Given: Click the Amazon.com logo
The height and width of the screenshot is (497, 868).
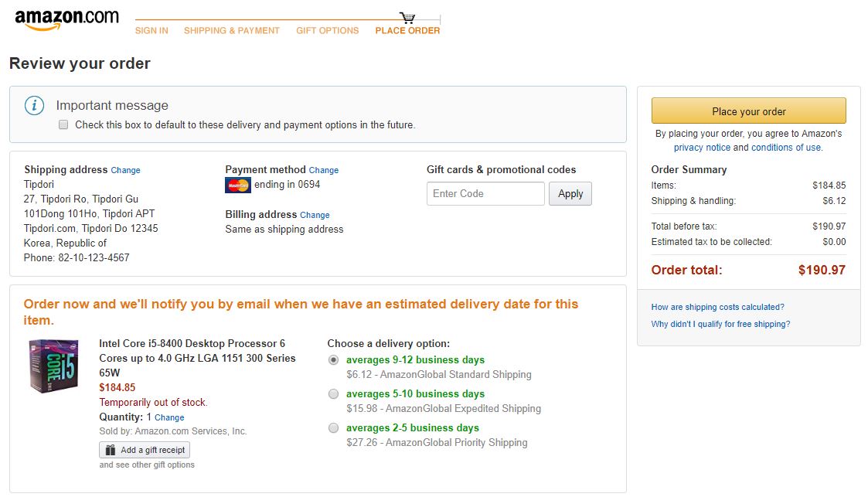Looking at the screenshot, I should (x=66, y=20).
